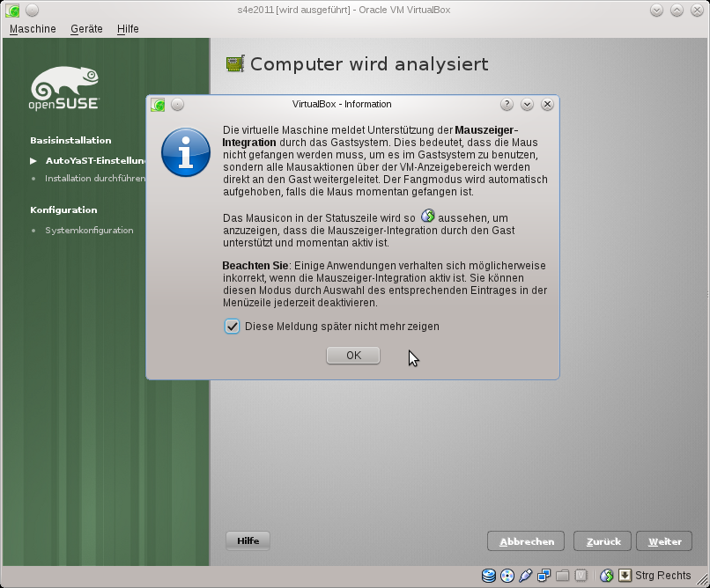Minimize the Information dialog
Viewport: 710px width, 588px height.
[527, 105]
